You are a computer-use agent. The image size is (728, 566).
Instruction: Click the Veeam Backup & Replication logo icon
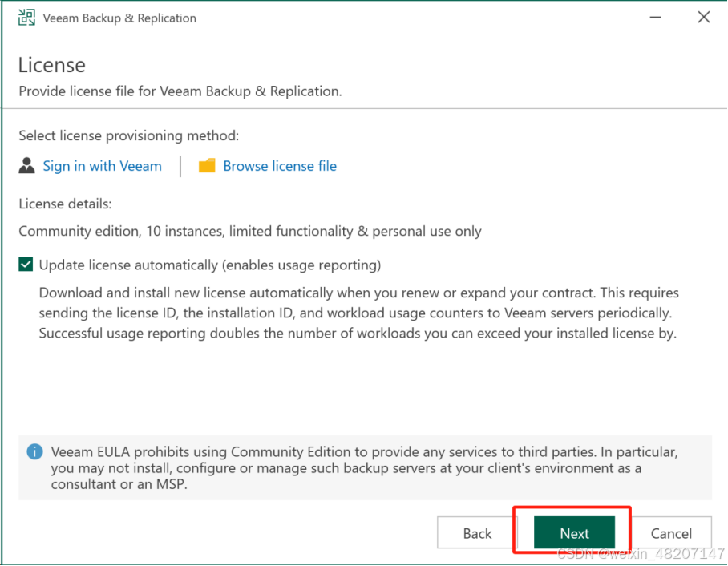pyautogui.click(x=27, y=18)
